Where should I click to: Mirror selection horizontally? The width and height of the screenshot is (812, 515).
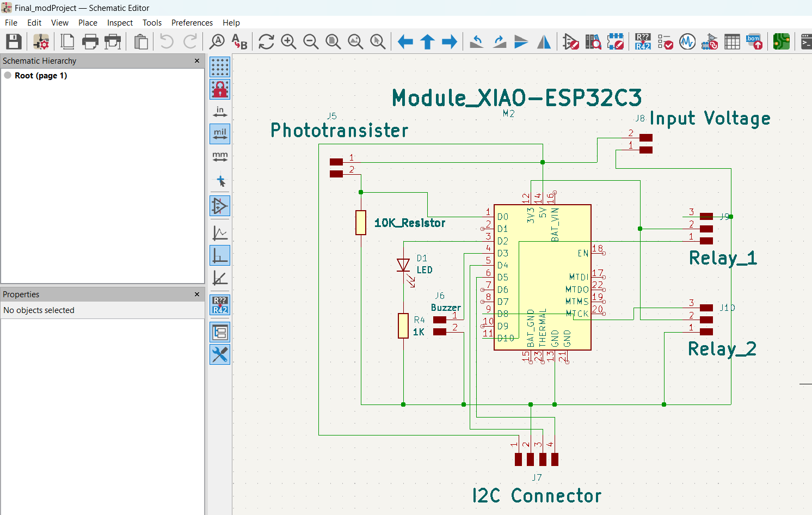[x=544, y=41]
